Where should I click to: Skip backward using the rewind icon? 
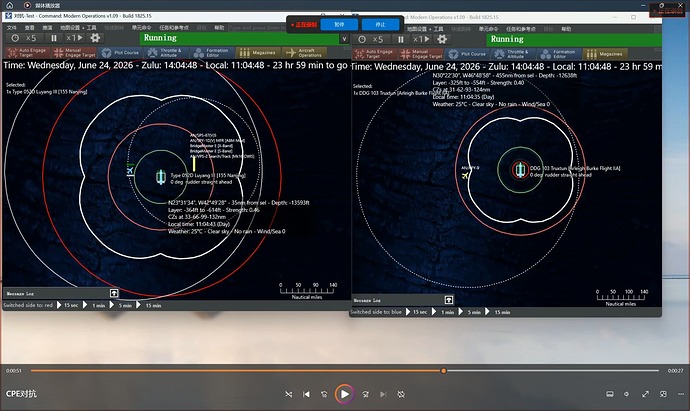(x=324, y=394)
